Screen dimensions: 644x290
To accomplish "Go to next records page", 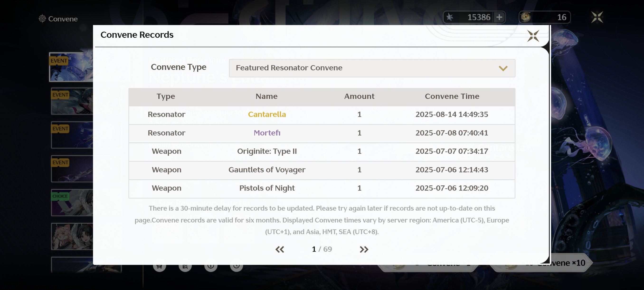I will pos(364,249).
